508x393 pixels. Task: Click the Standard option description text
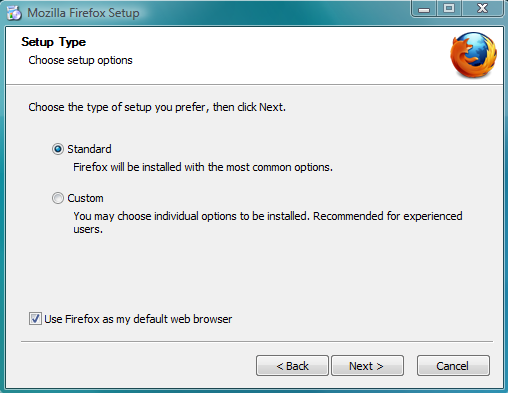click(203, 167)
